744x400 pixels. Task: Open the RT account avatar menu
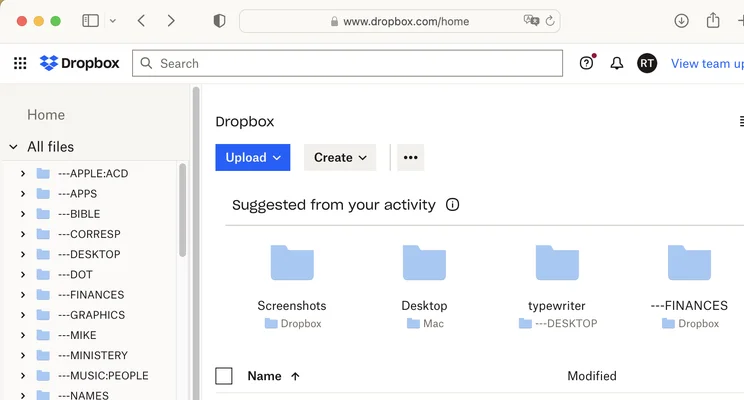click(647, 63)
